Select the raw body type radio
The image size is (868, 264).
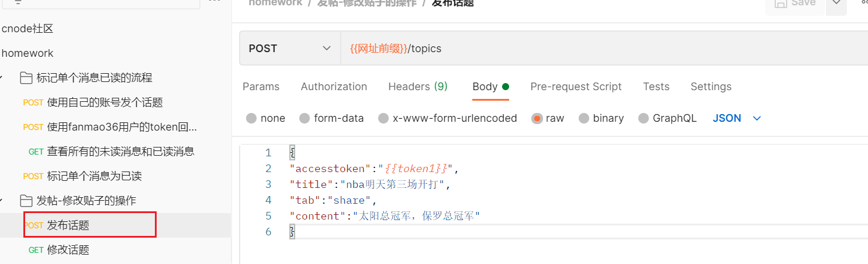[537, 118]
